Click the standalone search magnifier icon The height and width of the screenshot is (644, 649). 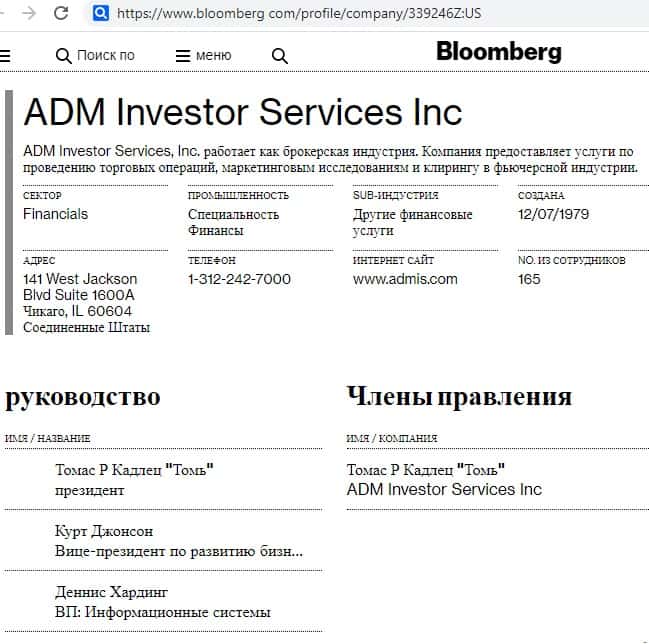280,56
